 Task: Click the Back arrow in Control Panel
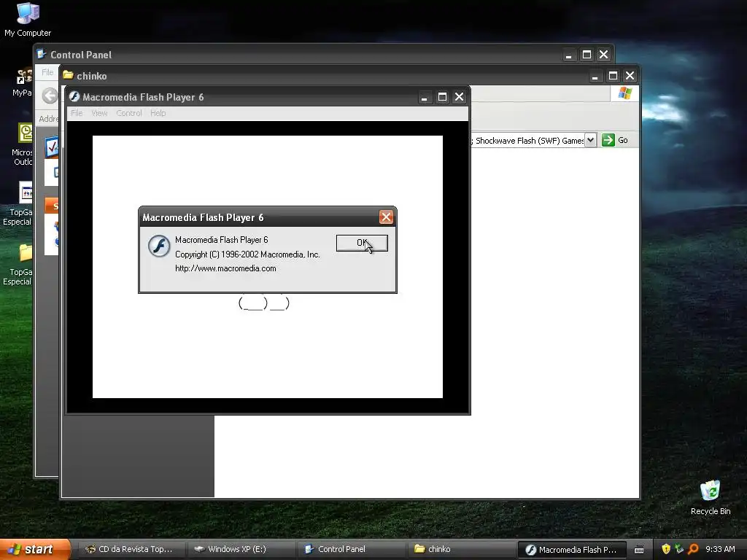click(50, 96)
